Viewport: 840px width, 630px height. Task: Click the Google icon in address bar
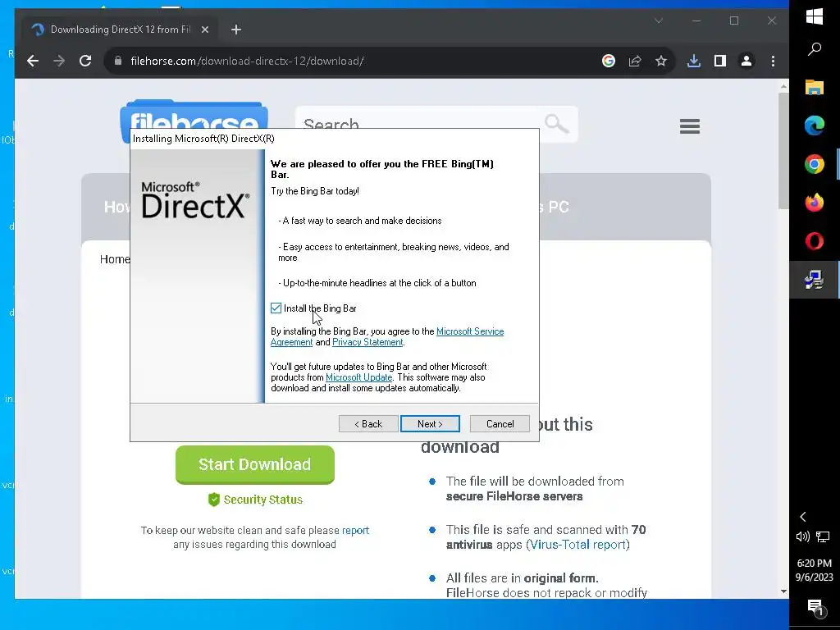[x=609, y=61]
